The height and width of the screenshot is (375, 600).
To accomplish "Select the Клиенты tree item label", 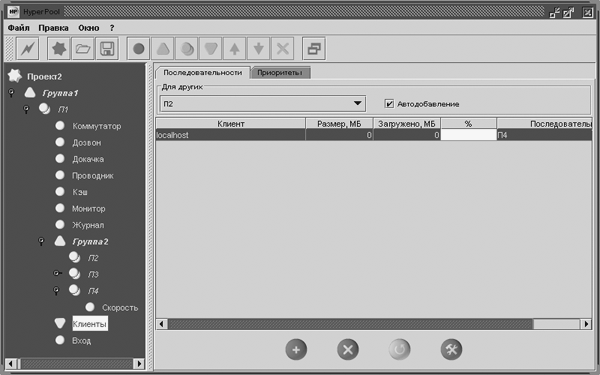I will pos(90,324).
